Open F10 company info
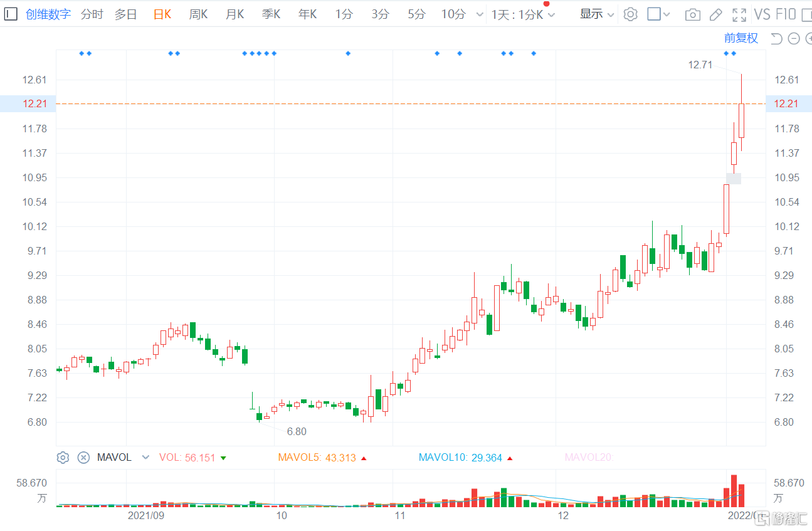The image size is (812, 531). coord(786,14)
